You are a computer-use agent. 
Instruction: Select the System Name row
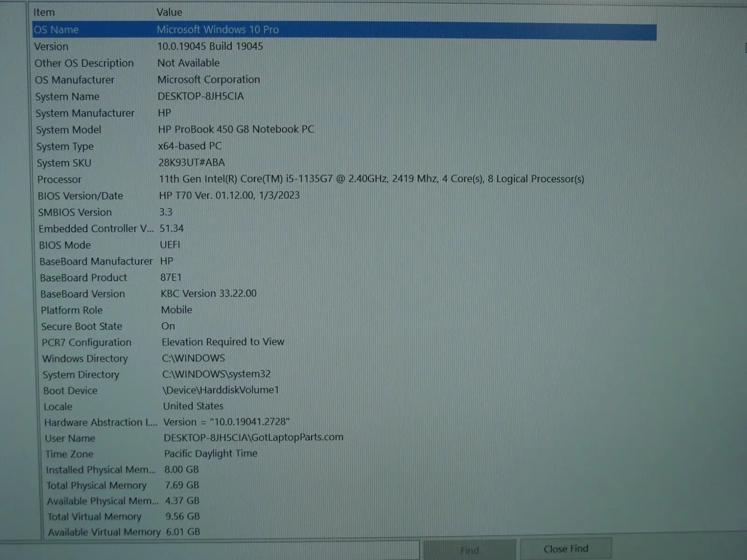(67, 97)
